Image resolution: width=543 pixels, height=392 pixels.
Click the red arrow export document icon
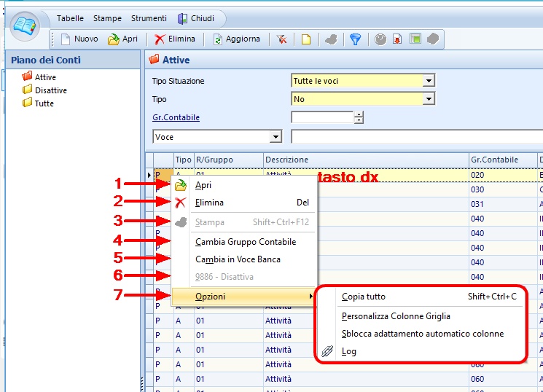point(397,39)
